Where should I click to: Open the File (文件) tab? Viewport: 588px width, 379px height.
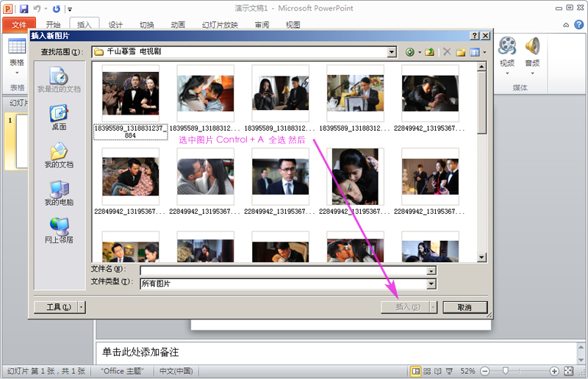click(18, 24)
